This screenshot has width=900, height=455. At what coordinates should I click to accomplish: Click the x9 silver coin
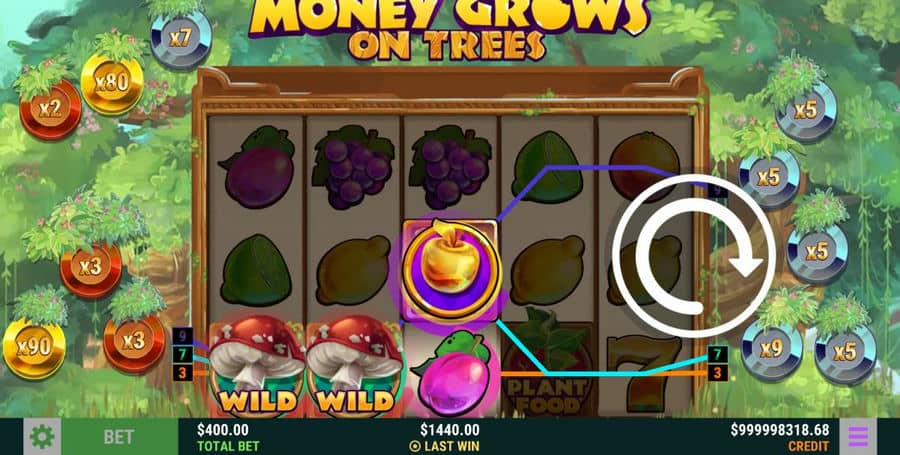click(x=770, y=349)
